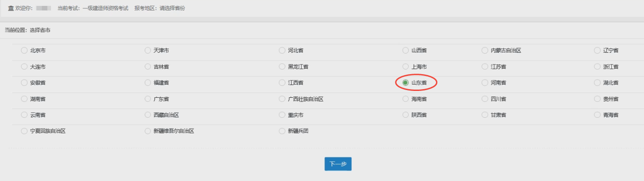The height and width of the screenshot is (181, 644).
Task: Pick the 上海市 radio button
Action: point(406,66)
